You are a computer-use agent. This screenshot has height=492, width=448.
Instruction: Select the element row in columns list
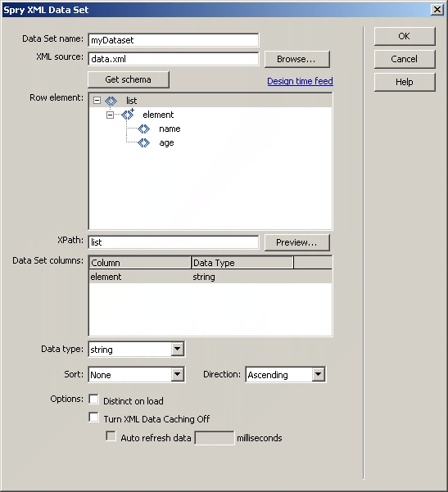point(210,277)
